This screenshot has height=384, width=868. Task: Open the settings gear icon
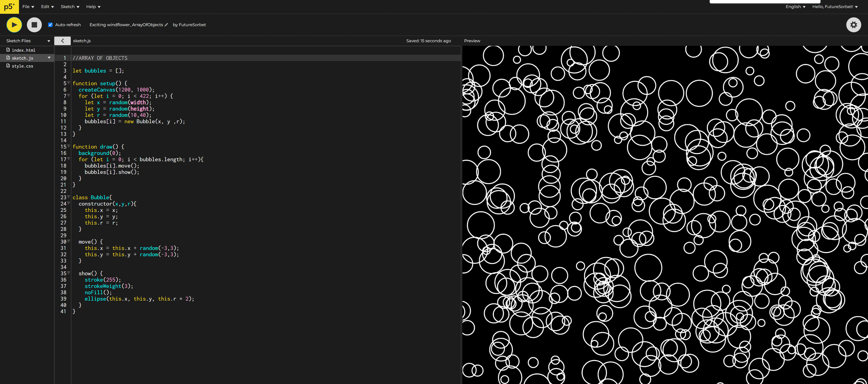tap(853, 25)
